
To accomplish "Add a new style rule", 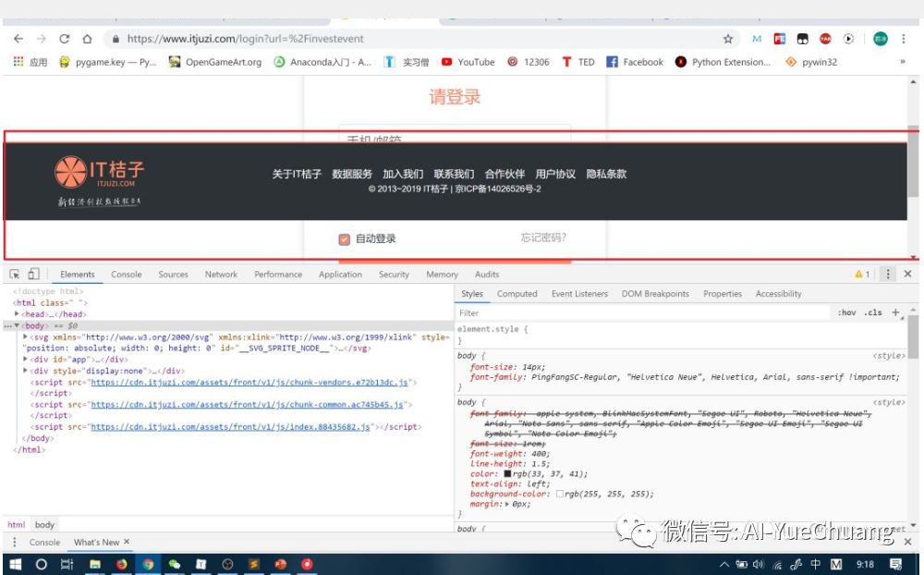I will (x=895, y=312).
